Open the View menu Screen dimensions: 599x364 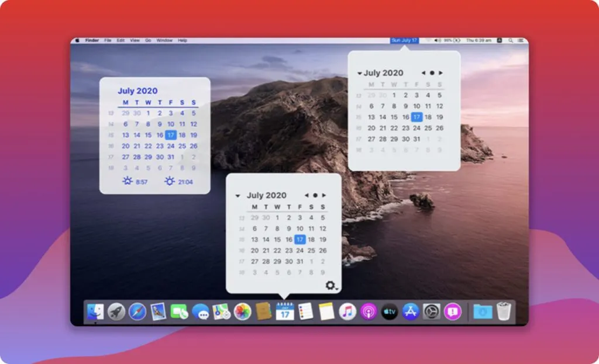135,41
